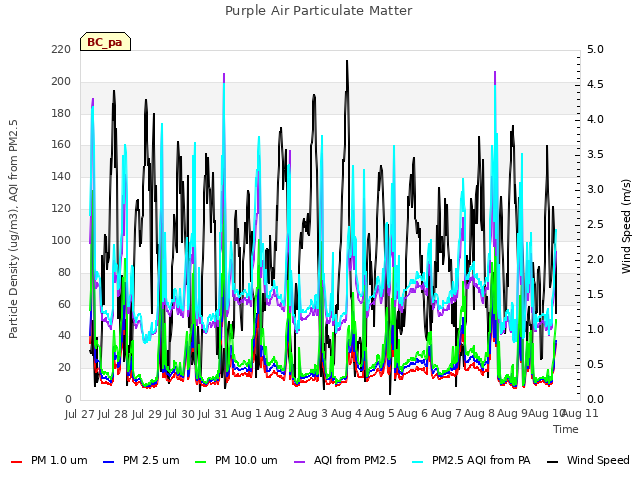
Task: Click the wind speed peak on Aug 4
Action: (347, 61)
